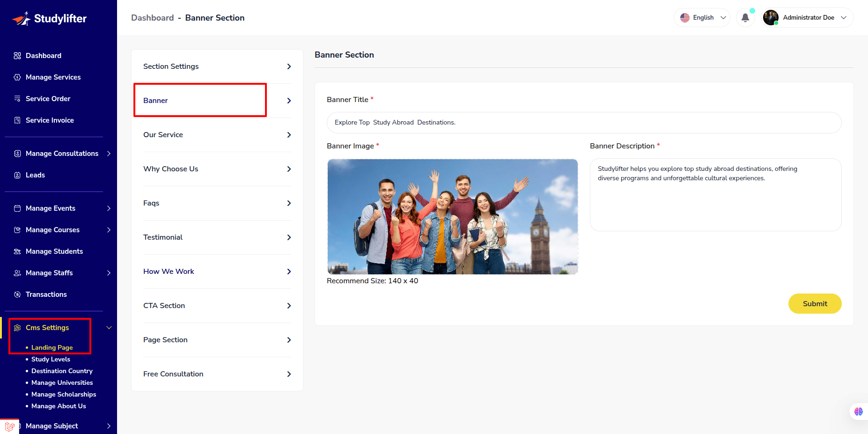Open the notifications bell
Image resolution: width=868 pixels, height=434 pixels.
pos(745,18)
